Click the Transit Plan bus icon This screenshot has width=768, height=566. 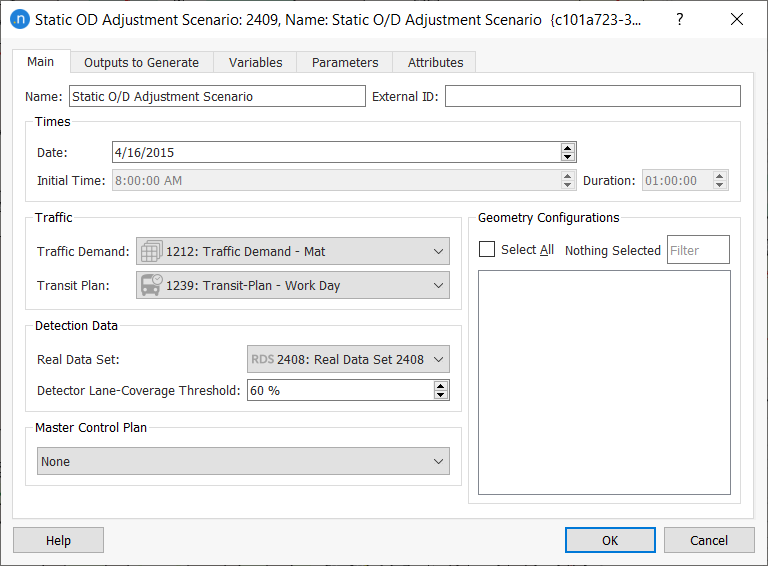(151, 285)
